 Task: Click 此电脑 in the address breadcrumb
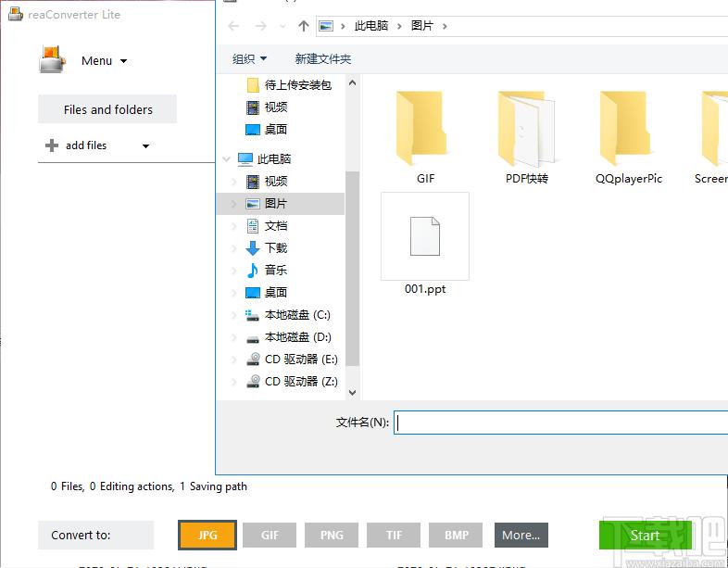[371, 26]
